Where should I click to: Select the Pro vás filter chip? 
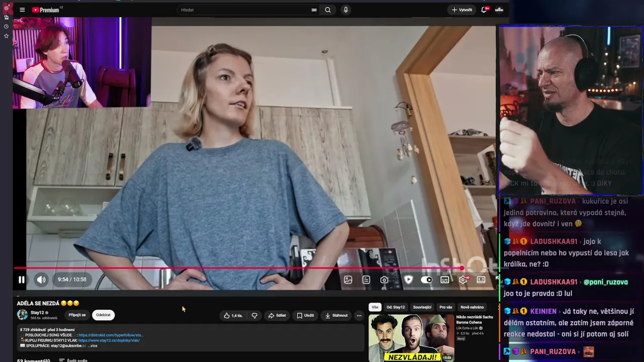click(x=446, y=307)
